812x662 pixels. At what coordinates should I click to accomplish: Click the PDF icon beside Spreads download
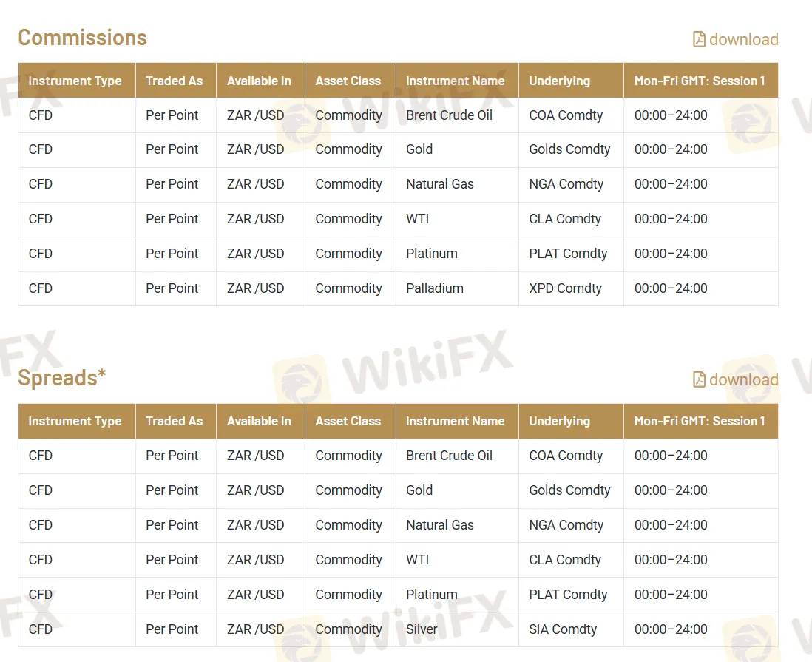[699, 379]
